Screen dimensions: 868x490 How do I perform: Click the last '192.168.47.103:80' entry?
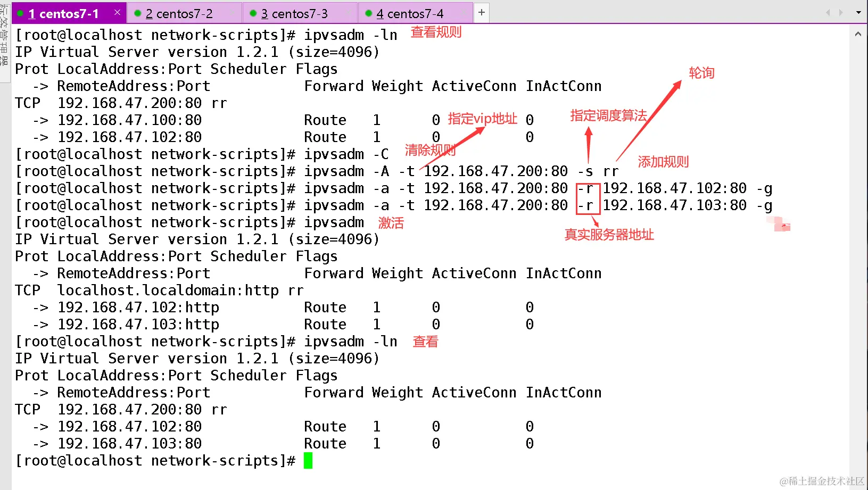click(x=129, y=444)
